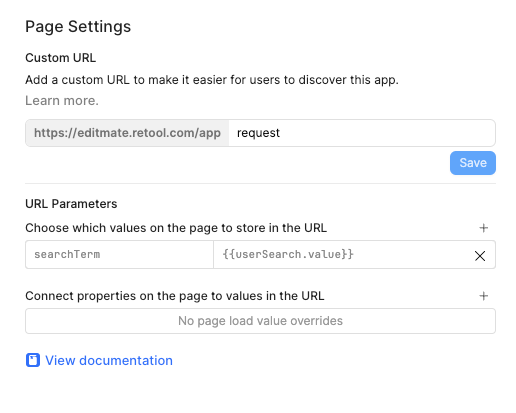516x413 pixels.
Task: Click the https://editmate.retool.com/app URL prefix
Action: click(127, 133)
